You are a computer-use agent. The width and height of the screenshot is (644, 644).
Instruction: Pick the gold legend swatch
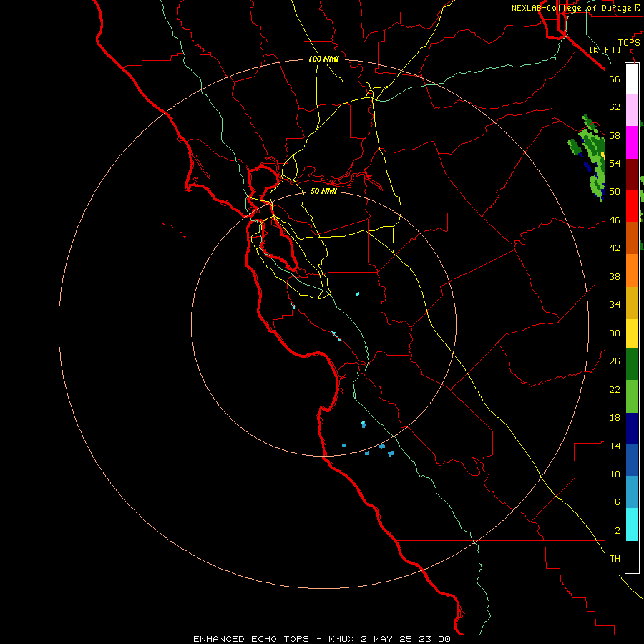click(632, 303)
